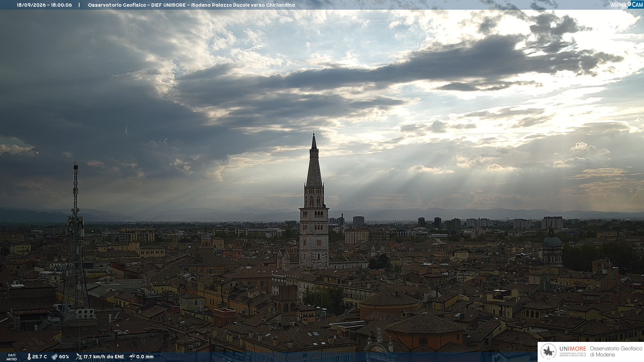Click the 25.7 C temperature reading
The image size is (644, 362).
tap(40, 357)
